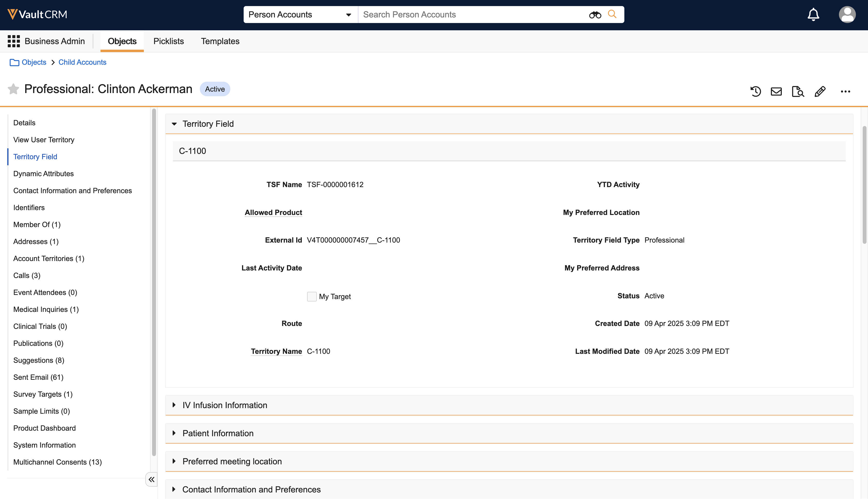Image resolution: width=868 pixels, height=499 pixels.
Task: Click the Child Accounts breadcrumb link
Action: click(82, 62)
